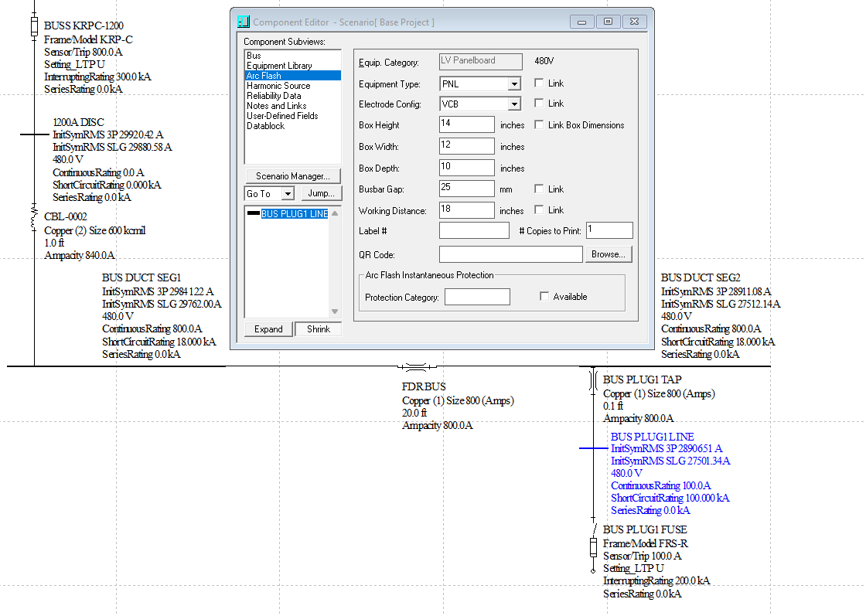Check the Available protection checkbox
The height and width of the screenshot is (616, 866).
tap(544, 297)
